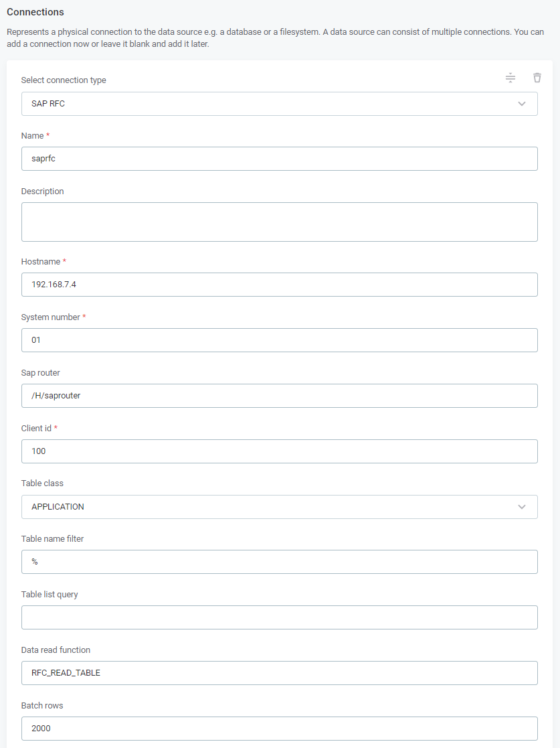The height and width of the screenshot is (748, 560).
Task: Click the 'Sap router' label text
Action: [41, 373]
